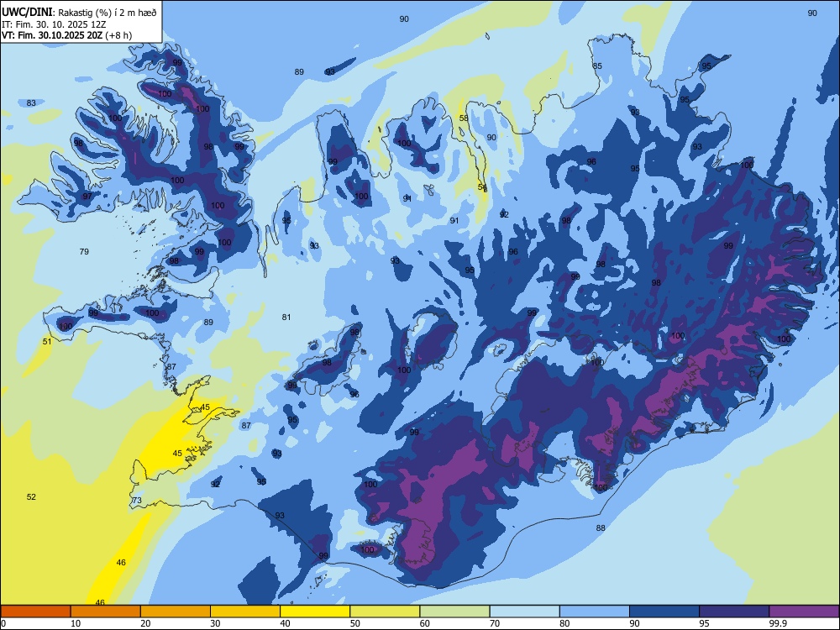Image resolution: width=840 pixels, height=630 pixels.
Task: Click the 'IT: Fim. 30. 10. 2025 12Z' line
Action: pos(54,24)
